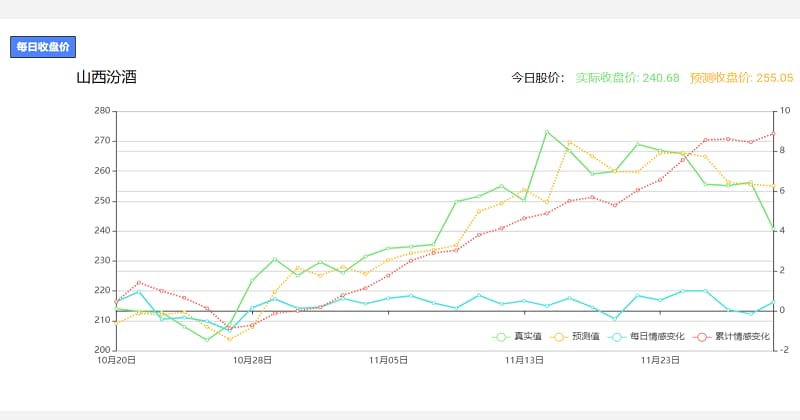
Task: Click the 280 left axis label
Action: click(102, 111)
